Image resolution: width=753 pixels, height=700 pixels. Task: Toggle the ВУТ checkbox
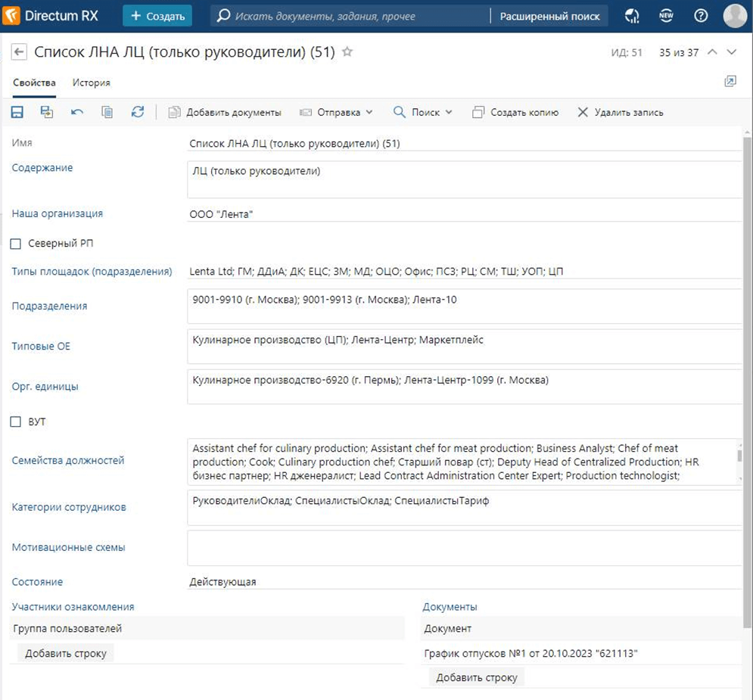click(x=16, y=422)
